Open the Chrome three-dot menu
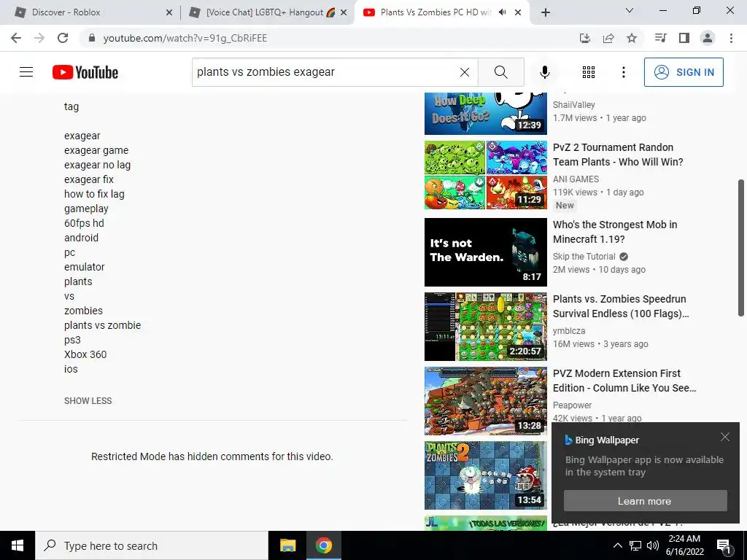This screenshot has width=747, height=560. coord(731,38)
